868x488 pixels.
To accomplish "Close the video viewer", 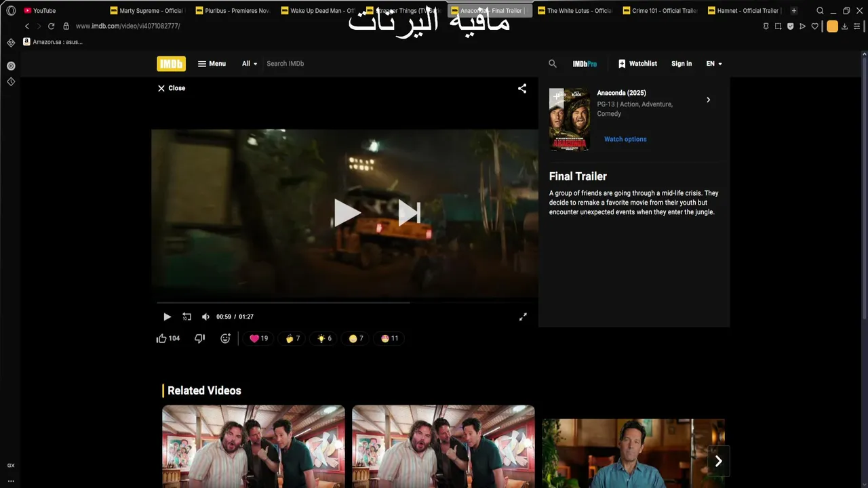I will (x=172, y=88).
